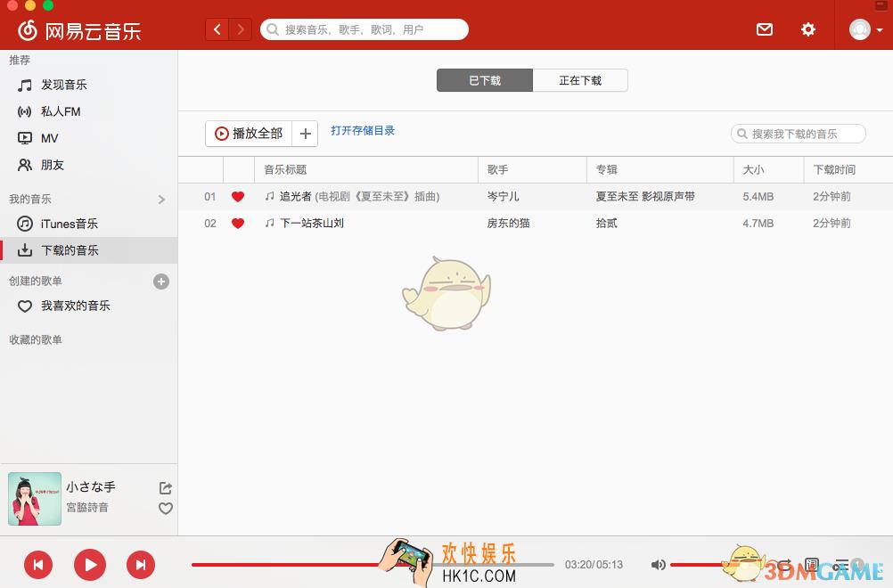Switch to 正在下载 tab
The height and width of the screenshot is (588, 893).
pyautogui.click(x=580, y=80)
